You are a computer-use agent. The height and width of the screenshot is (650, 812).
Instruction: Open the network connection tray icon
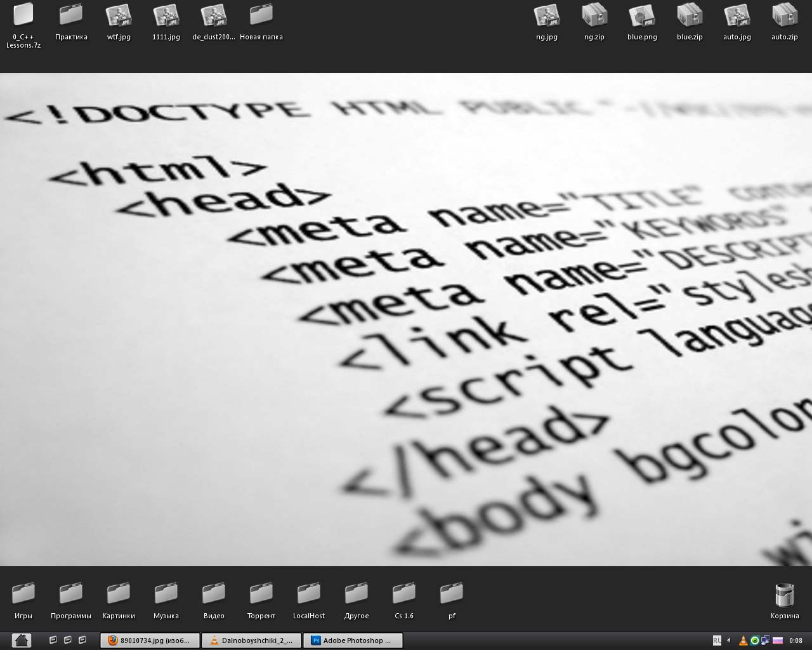coord(766,640)
